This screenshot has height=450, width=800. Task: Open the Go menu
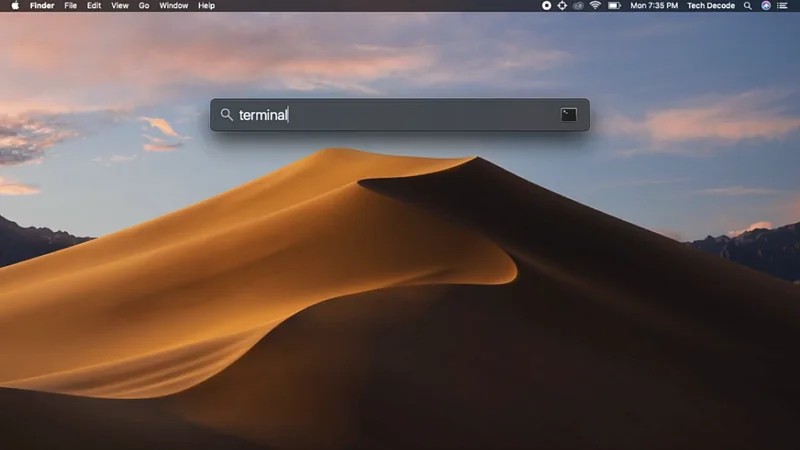[144, 6]
